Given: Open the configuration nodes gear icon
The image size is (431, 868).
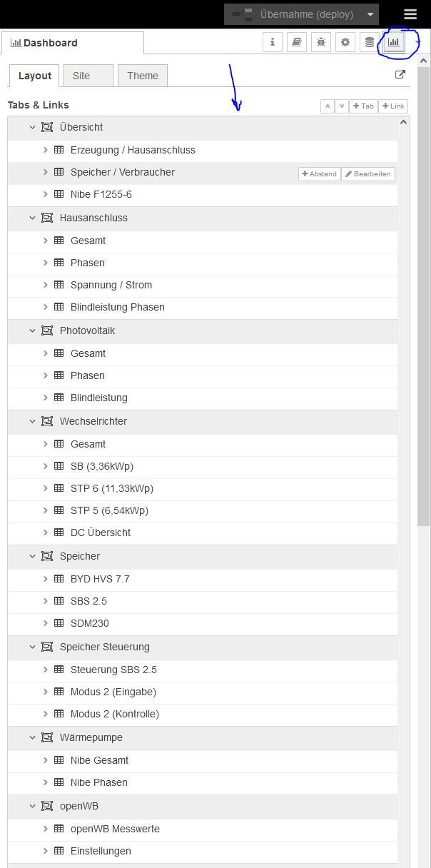Looking at the screenshot, I should point(345,43).
